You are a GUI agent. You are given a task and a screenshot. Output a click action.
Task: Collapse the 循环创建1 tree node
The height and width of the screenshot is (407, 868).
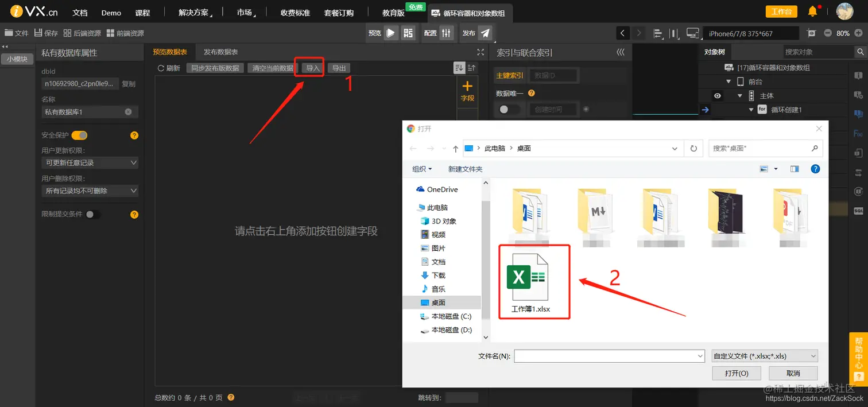pos(750,108)
